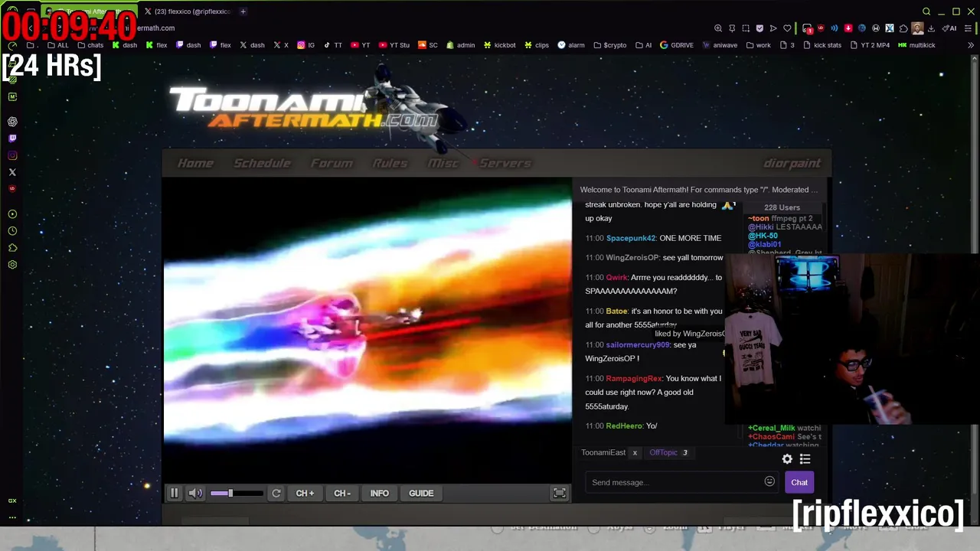980x551 pixels.
Task: Open the Extensions puzzle icon
Action: tap(903, 28)
